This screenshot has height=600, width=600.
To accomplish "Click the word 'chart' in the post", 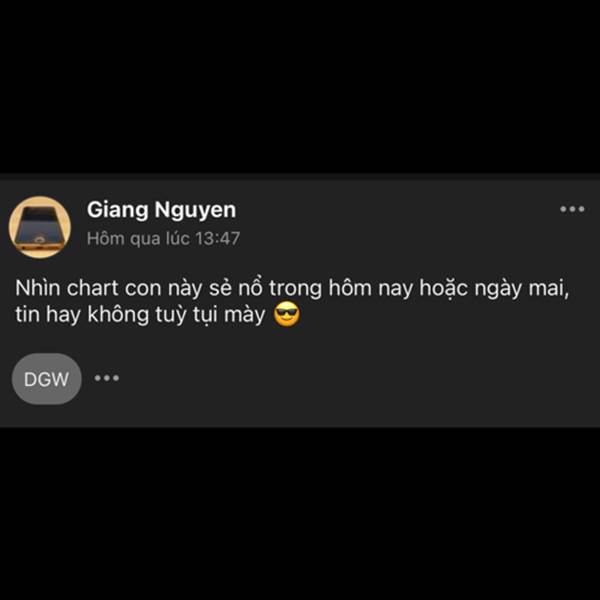I will pyautogui.click(x=92, y=288).
